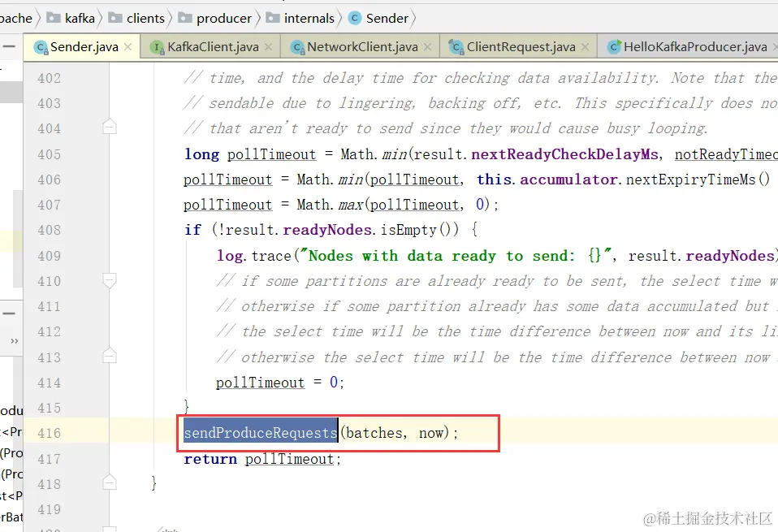
Task: Click the highlighted sendProduceRequests method call
Action: 261,433
